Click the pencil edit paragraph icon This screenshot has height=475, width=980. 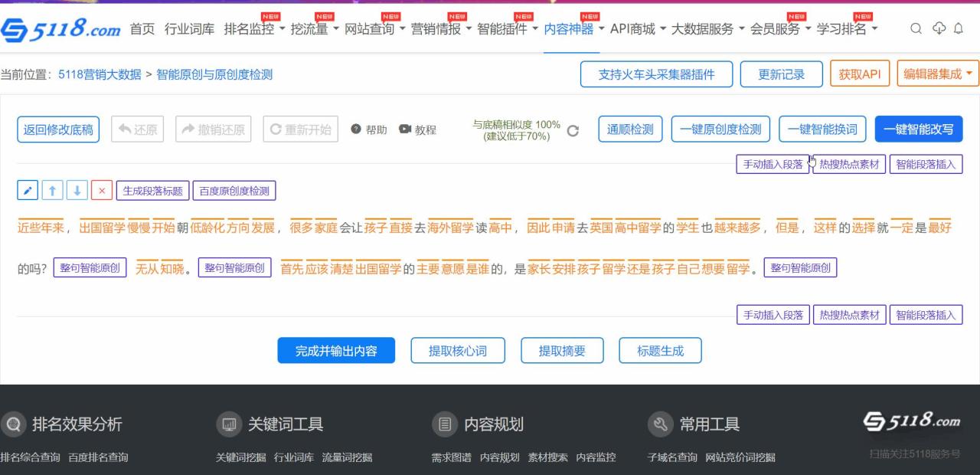pyautogui.click(x=28, y=191)
